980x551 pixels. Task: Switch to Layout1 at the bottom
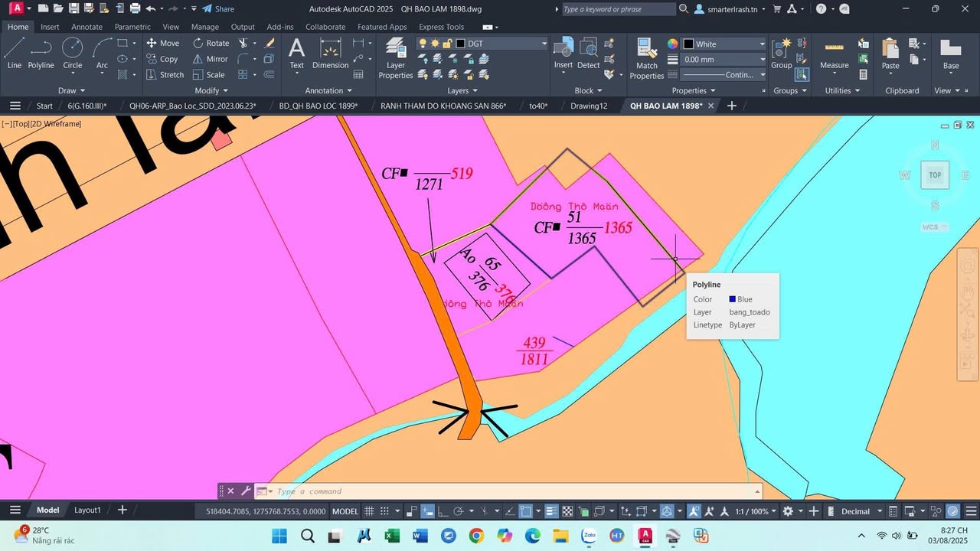pyautogui.click(x=87, y=510)
